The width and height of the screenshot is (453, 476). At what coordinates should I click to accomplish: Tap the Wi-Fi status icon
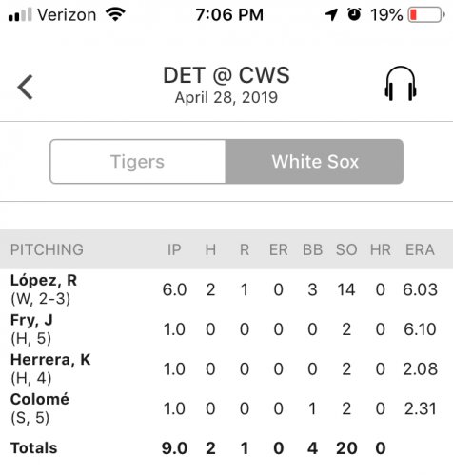(x=115, y=14)
